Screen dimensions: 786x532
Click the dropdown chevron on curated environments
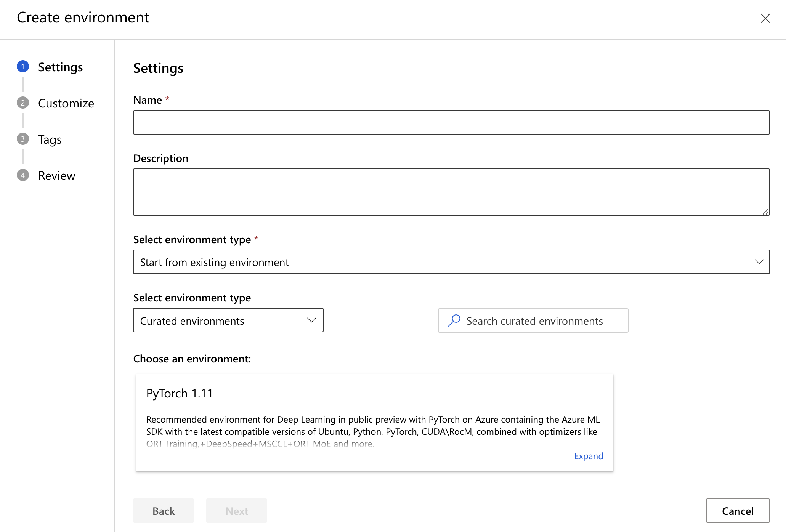(x=311, y=320)
